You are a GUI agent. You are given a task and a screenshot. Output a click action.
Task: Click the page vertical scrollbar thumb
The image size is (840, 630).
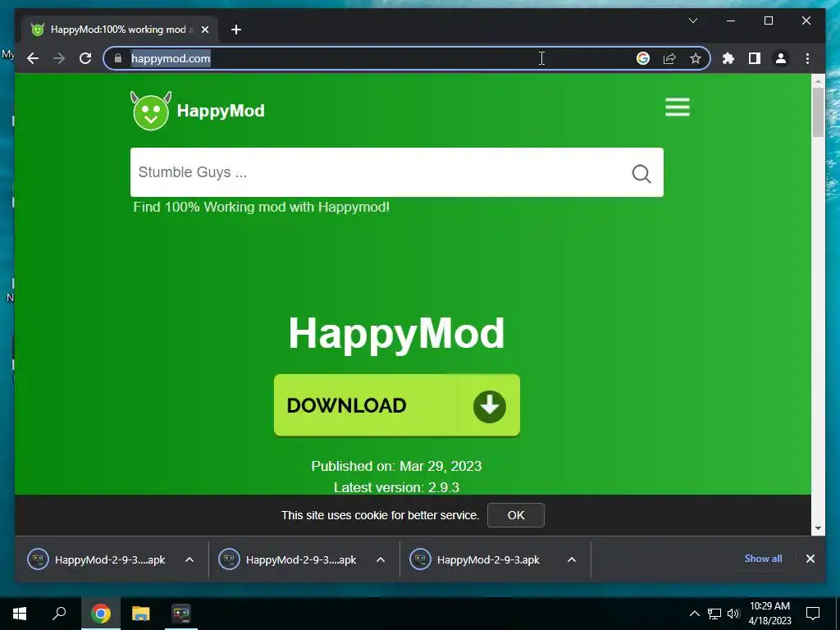coord(818,112)
